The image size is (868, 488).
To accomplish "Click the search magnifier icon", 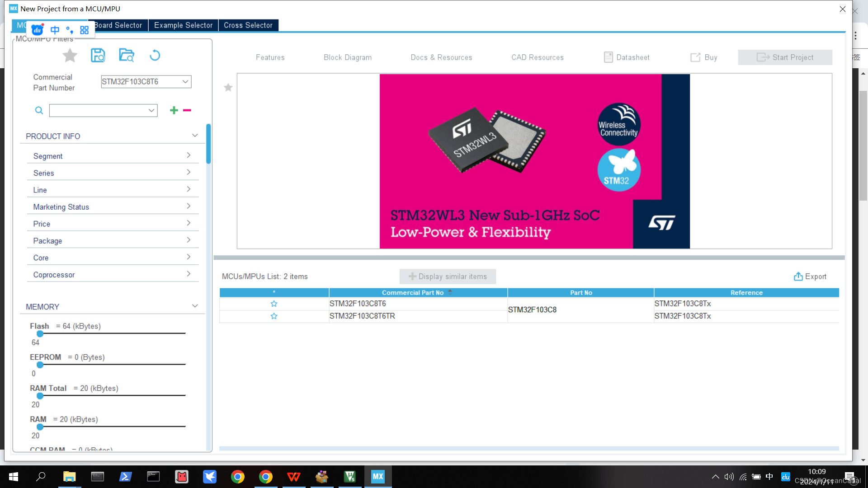I will pos(39,110).
